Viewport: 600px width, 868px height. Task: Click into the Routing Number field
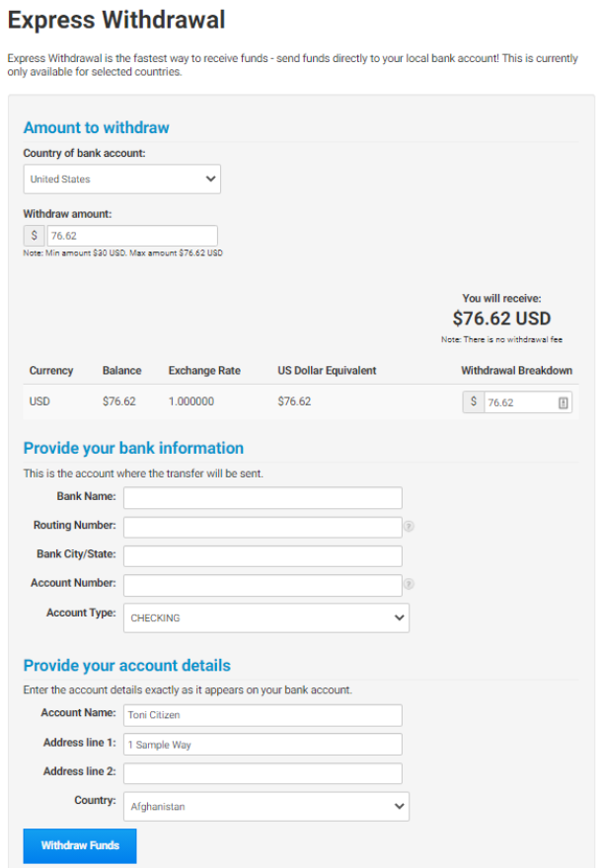262,527
